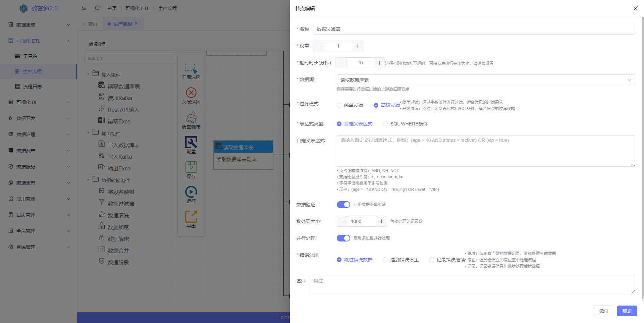Increase the 权重 value with plus
Viewport: 644px width, 323px height.
click(x=358, y=46)
